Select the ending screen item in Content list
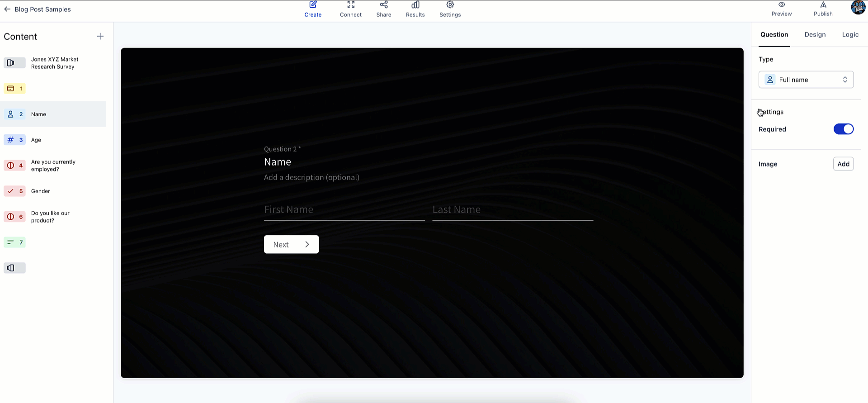The image size is (868, 403). 14,268
